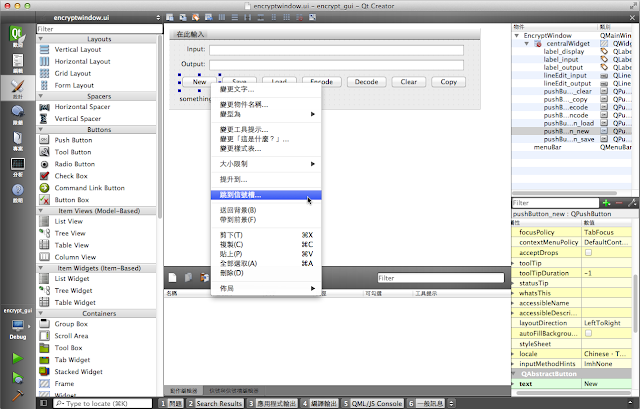This screenshot has width=640, height=409.
Task: Choose 變更文字... in context menu
Action: 266,89
